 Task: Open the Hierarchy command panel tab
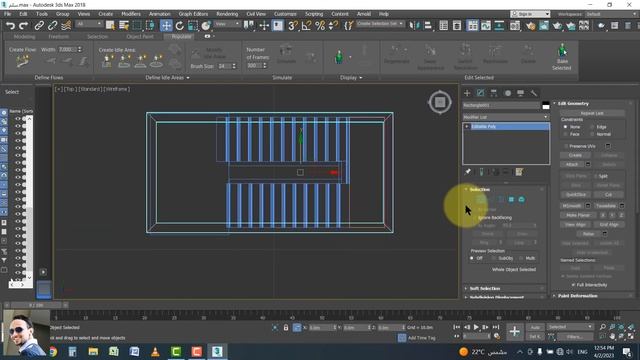(494, 93)
